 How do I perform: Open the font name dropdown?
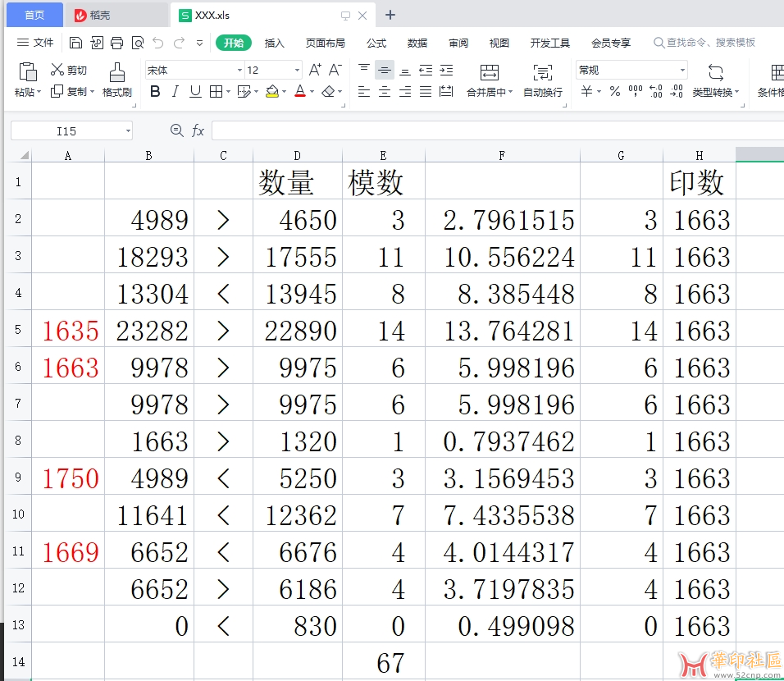click(x=239, y=71)
